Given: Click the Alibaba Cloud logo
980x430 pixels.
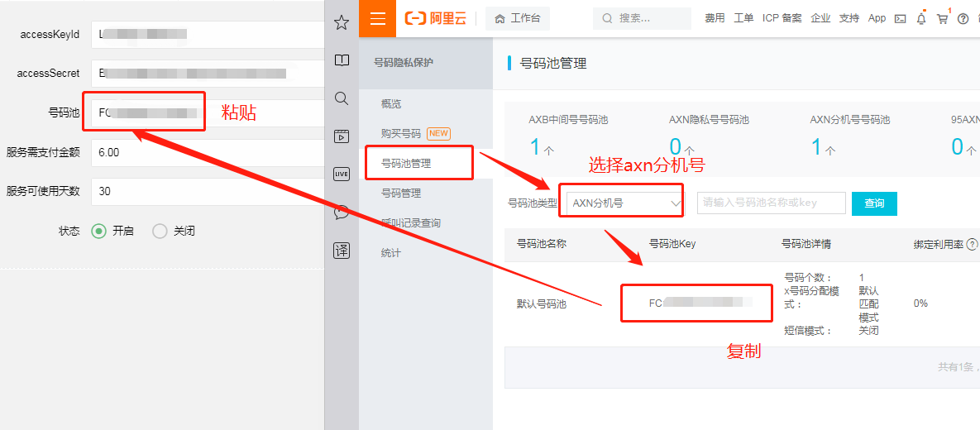Looking at the screenshot, I should (436, 18).
